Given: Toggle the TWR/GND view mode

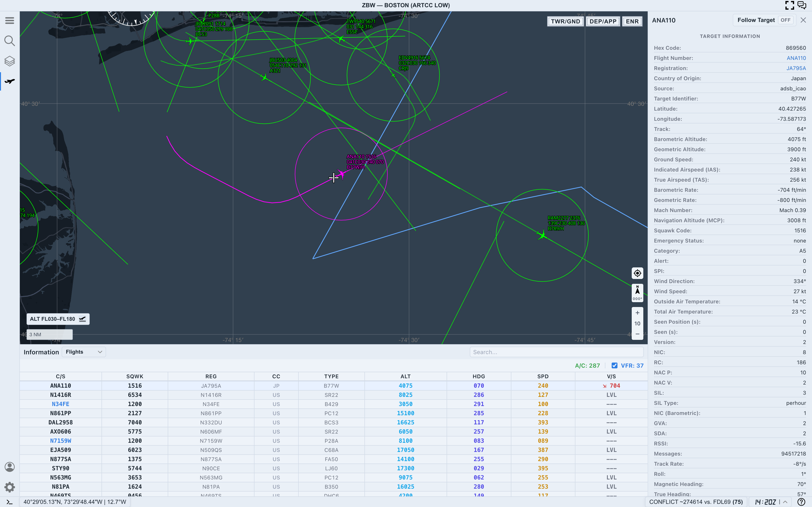Looking at the screenshot, I should [565, 21].
